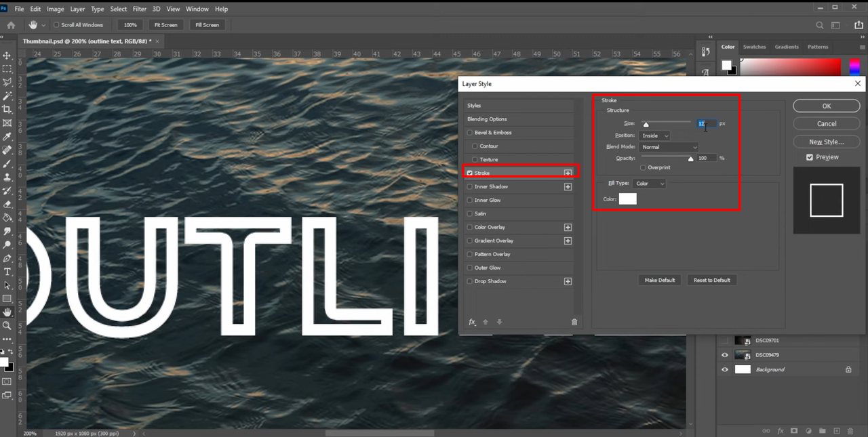
Task: Toggle the Preview checkbox
Action: [810, 157]
